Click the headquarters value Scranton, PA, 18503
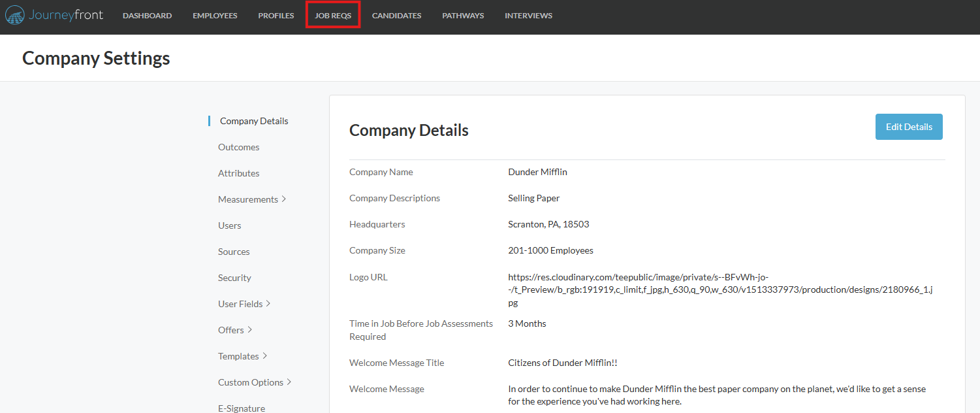 pos(548,224)
